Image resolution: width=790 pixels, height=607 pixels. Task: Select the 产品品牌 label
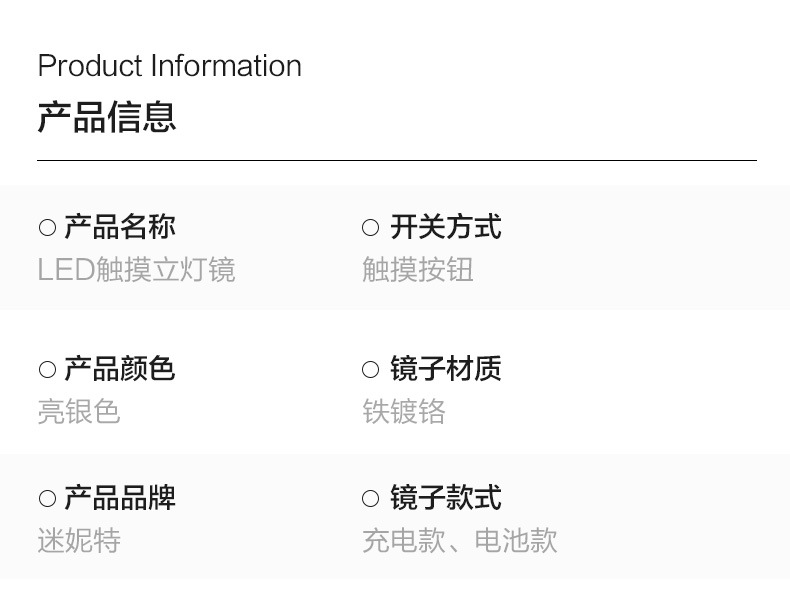(x=119, y=498)
